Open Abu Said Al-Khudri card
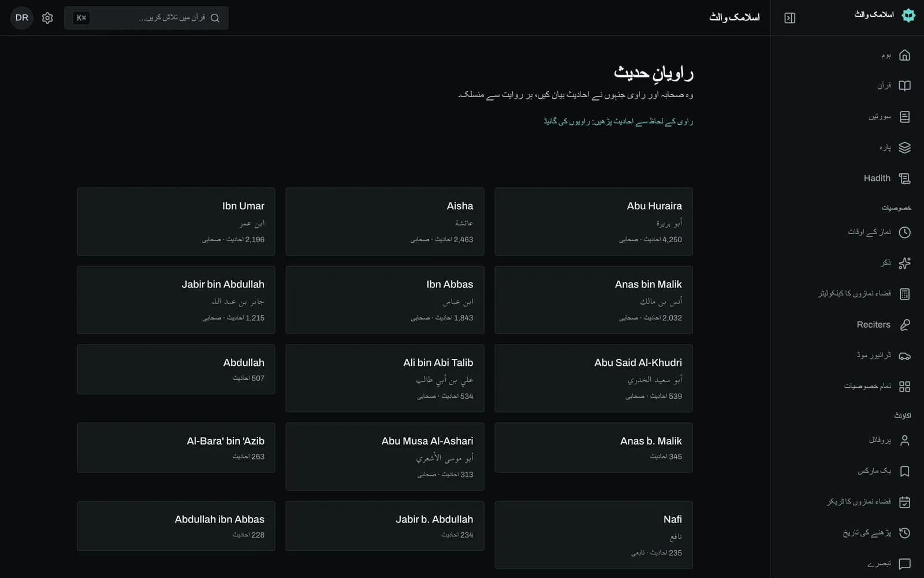Viewport: 924px width, 578px height. 593,378
